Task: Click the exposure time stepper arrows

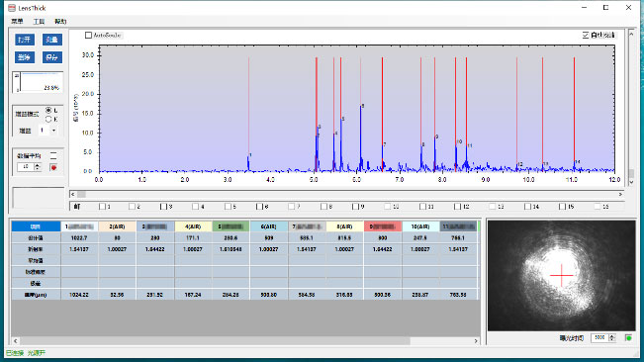Action: [612, 338]
